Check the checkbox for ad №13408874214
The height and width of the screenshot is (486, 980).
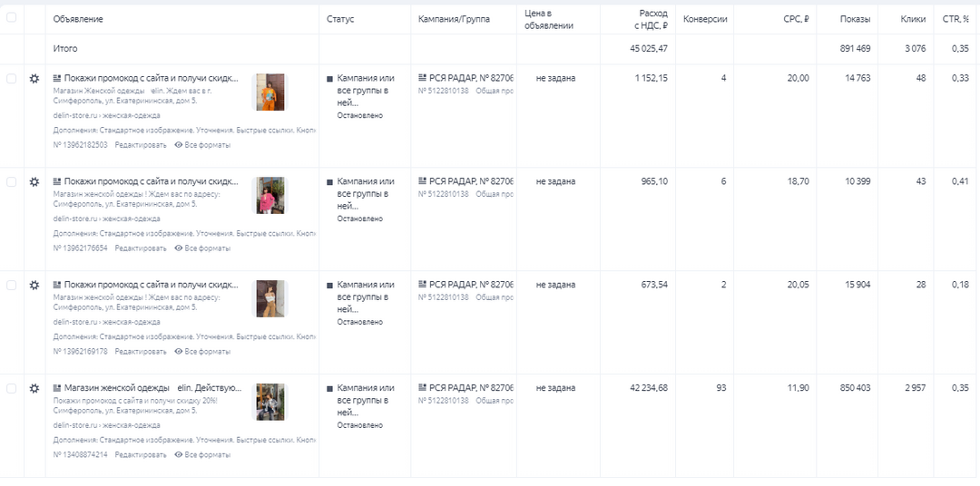coord(12,388)
